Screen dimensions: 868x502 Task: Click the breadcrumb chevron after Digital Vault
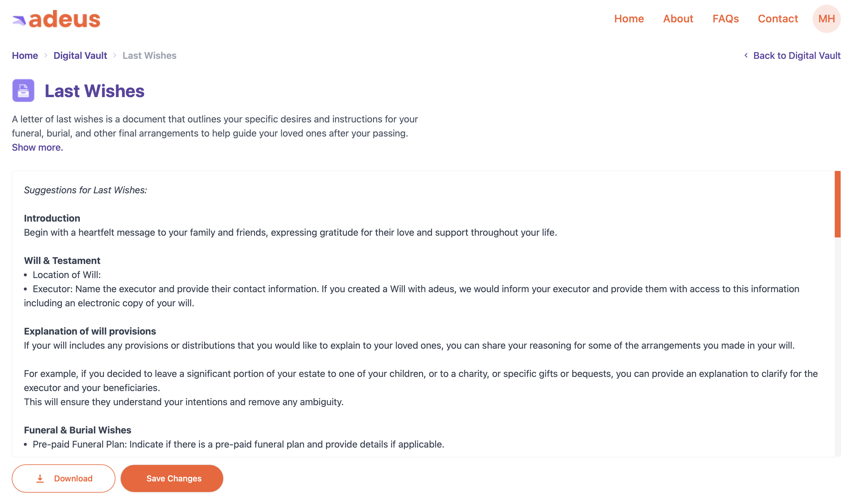[x=115, y=55]
